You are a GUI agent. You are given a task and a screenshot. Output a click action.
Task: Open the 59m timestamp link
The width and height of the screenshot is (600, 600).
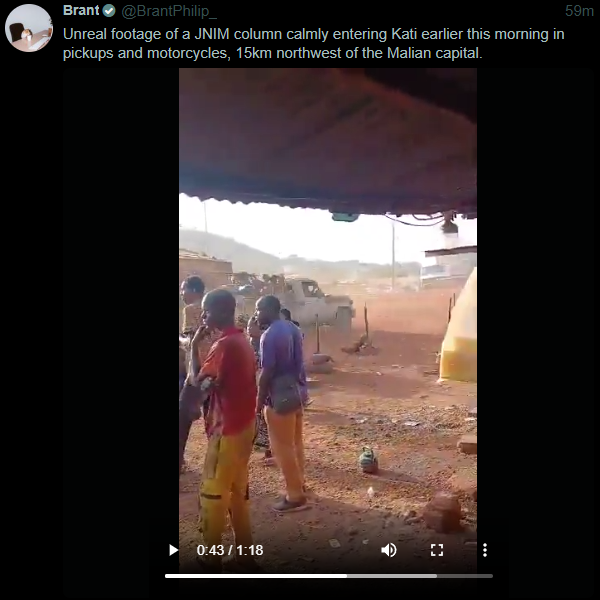pos(579,11)
